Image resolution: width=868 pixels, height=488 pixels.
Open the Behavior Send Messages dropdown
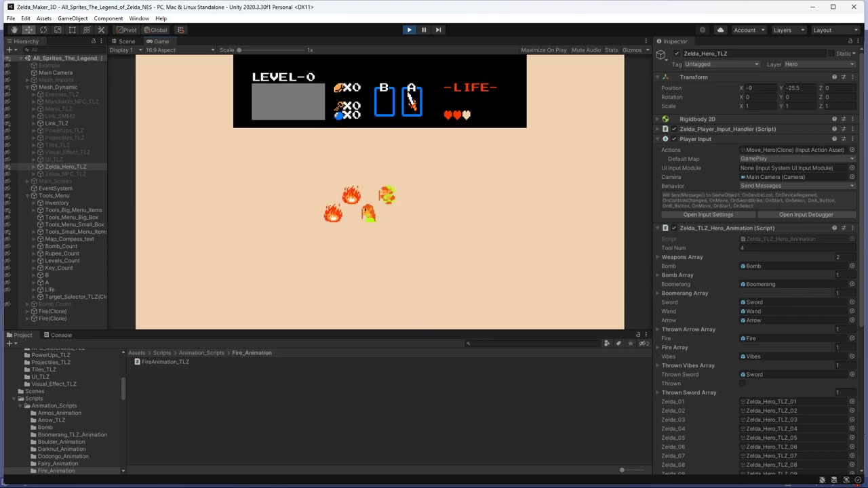point(797,186)
